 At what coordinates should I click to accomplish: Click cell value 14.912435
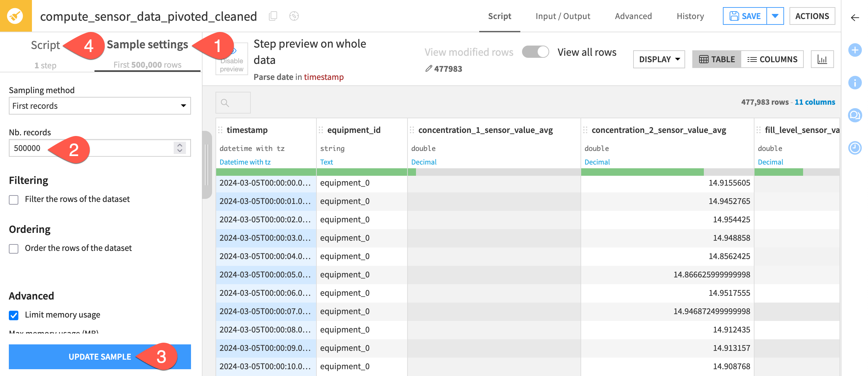731,330
